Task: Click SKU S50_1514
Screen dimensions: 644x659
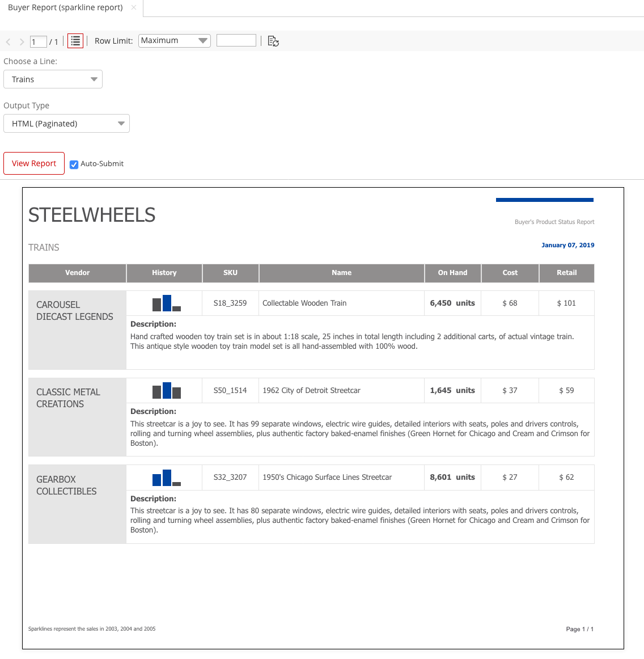Action: coord(230,390)
